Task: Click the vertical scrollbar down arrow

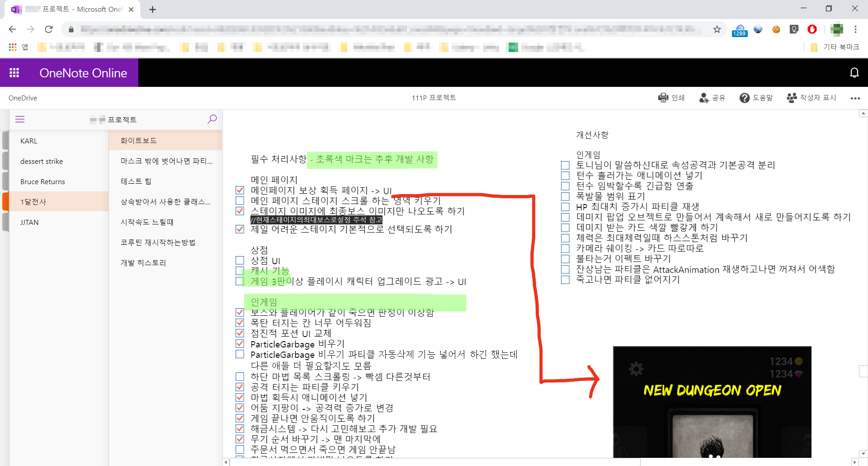Action: [x=863, y=453]
